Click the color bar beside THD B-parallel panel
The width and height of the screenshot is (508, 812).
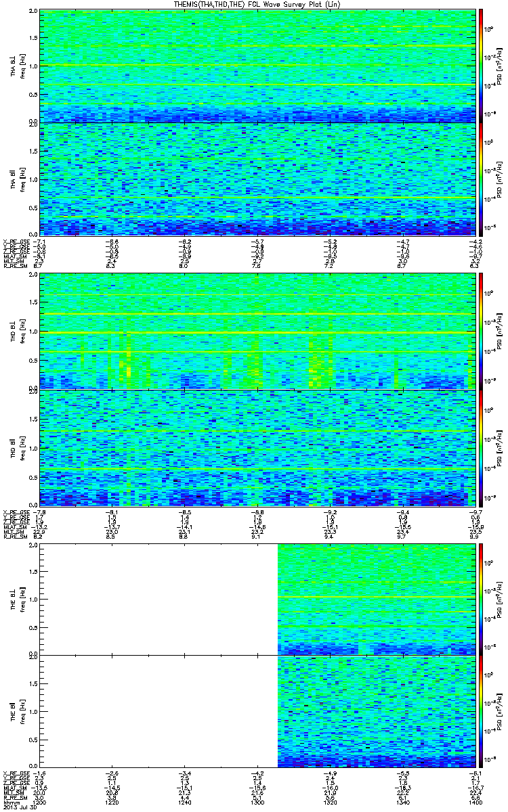(x=482, y=447)
